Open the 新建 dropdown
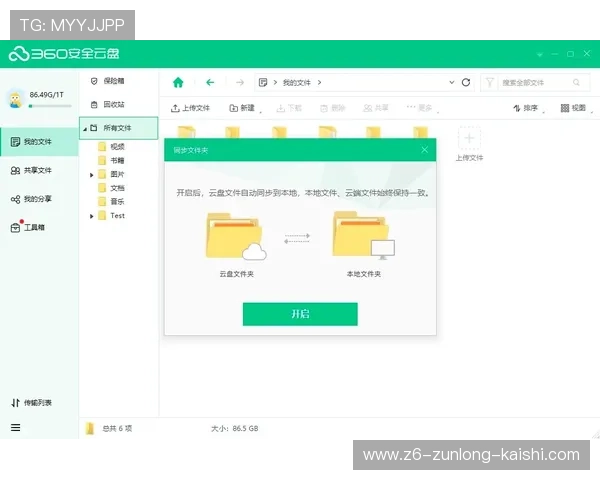Viewport: 600px width, 480px height. [x=245, y=108]
